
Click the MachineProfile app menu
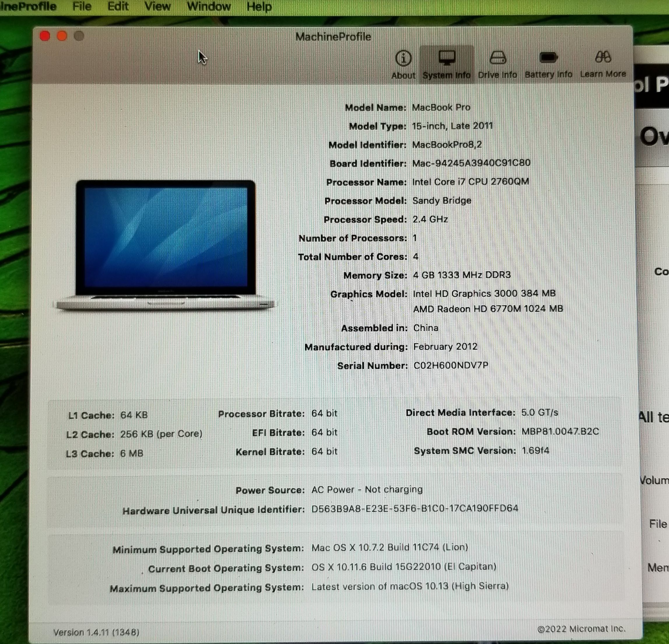coord(28,6)
